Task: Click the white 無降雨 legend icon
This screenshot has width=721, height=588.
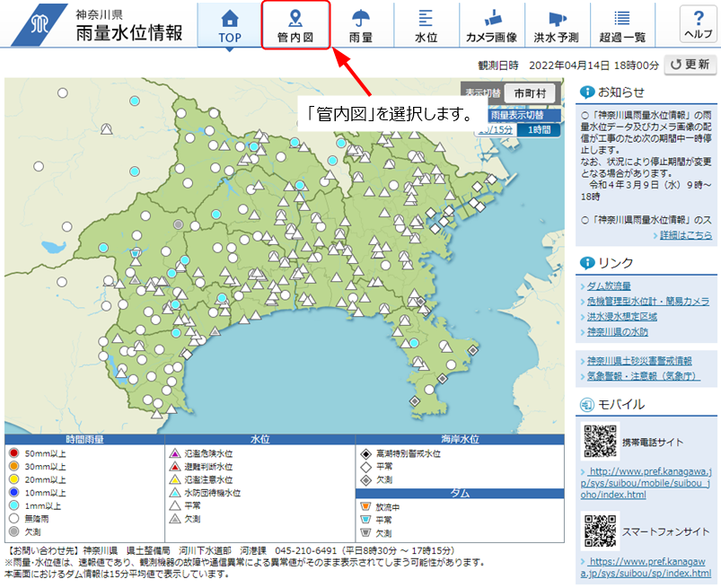Action: [14, 519]
